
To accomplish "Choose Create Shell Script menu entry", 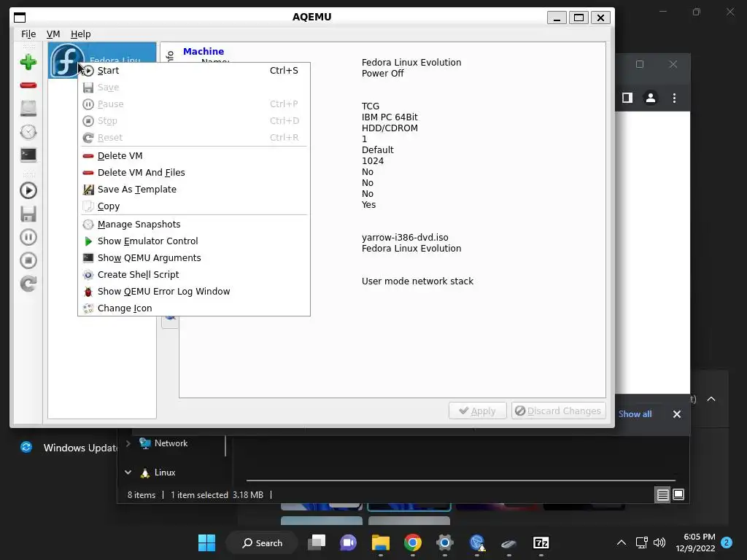I will [193, 274].
